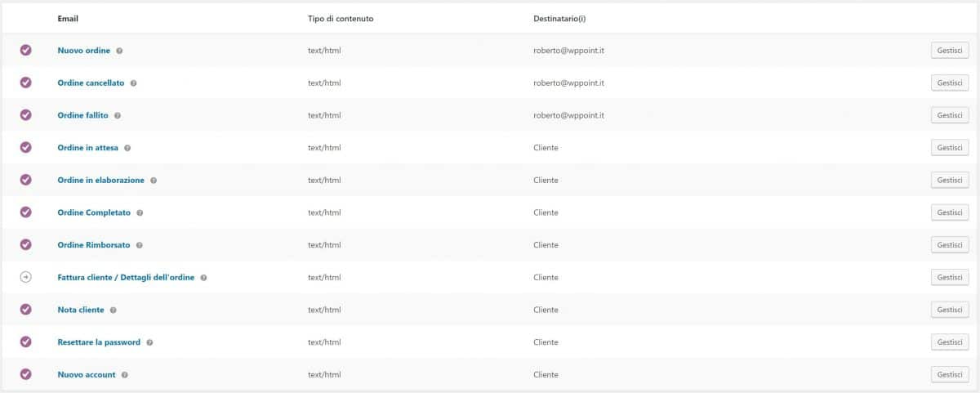This screenshot has width=980, height=393.
Task: Click Gestisci button for Ordine fallito
Action: pos(950,116)
